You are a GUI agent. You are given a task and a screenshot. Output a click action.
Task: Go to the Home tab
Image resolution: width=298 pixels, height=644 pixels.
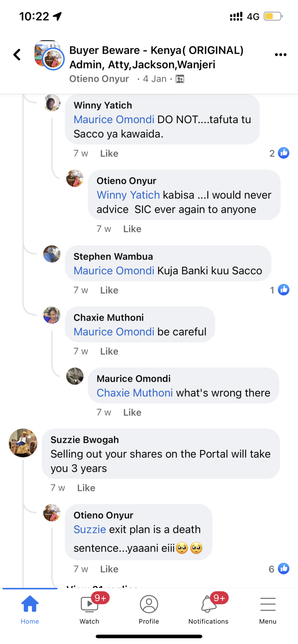pos(30,604)
